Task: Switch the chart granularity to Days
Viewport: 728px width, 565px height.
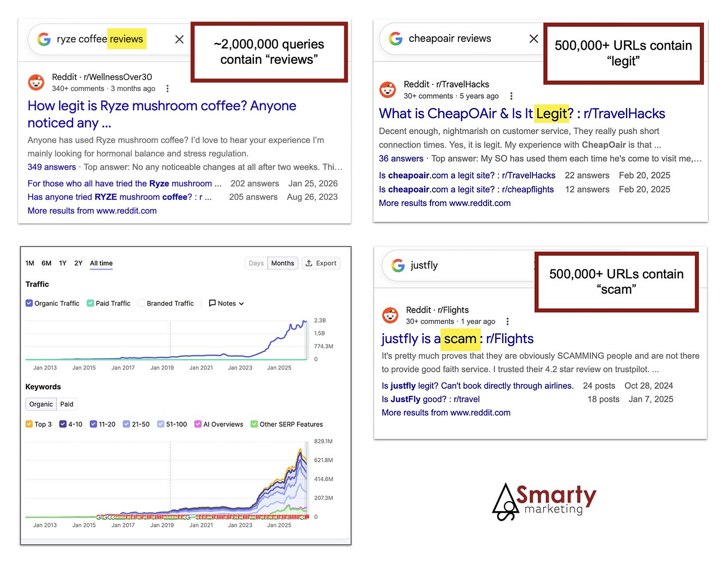Action: coord(256,263)
